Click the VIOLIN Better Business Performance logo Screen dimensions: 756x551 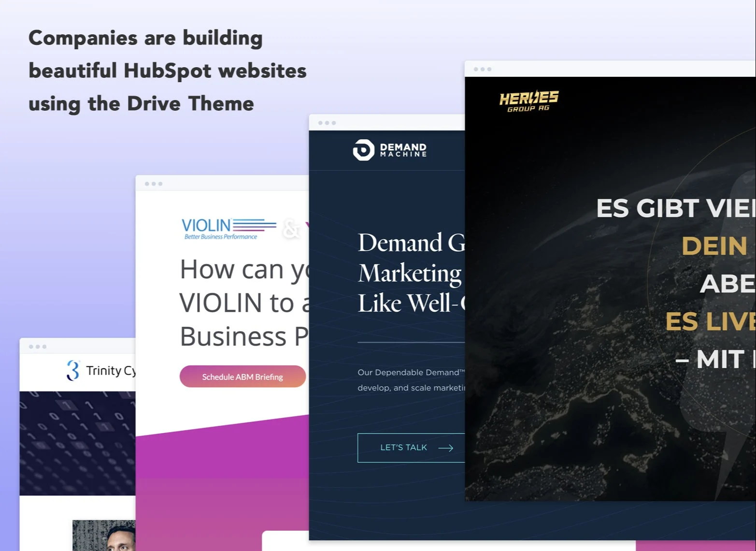[x=228, y=229]
